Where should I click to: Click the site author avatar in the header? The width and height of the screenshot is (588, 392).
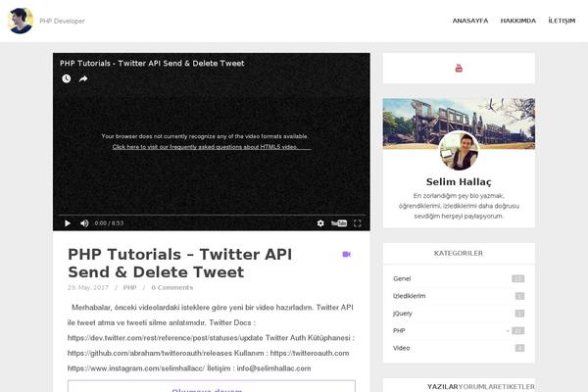21,21
